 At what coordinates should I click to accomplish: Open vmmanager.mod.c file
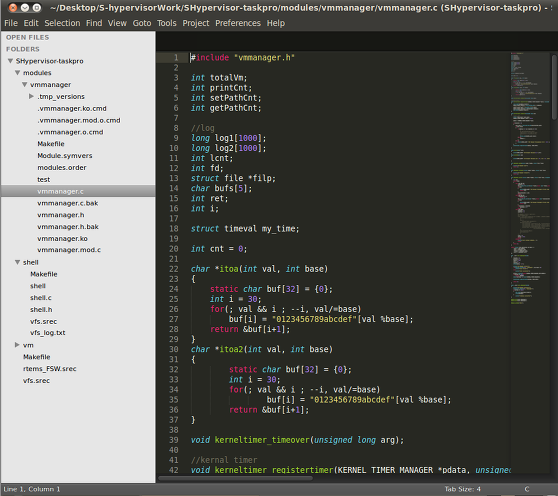(x=69, y=250)
